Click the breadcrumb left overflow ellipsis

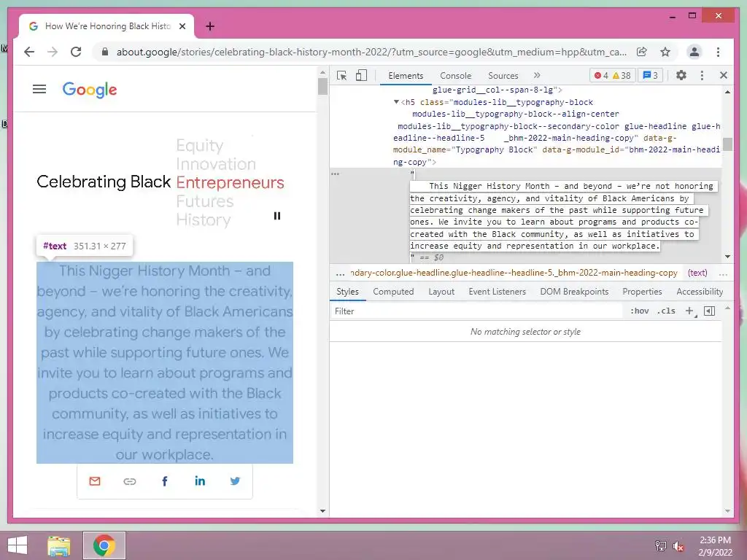pos(340,273)
